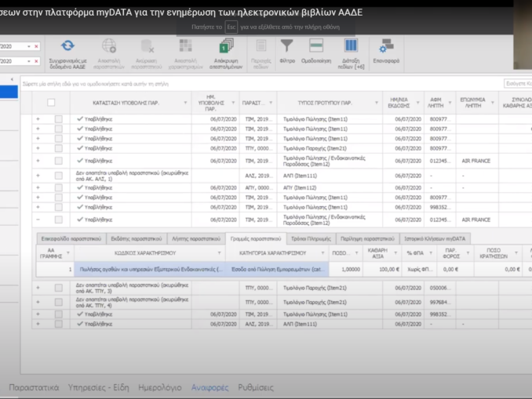Open the Παραστατικά section at bottom
This screenshot has width=532, height=399.
point(34,387)
